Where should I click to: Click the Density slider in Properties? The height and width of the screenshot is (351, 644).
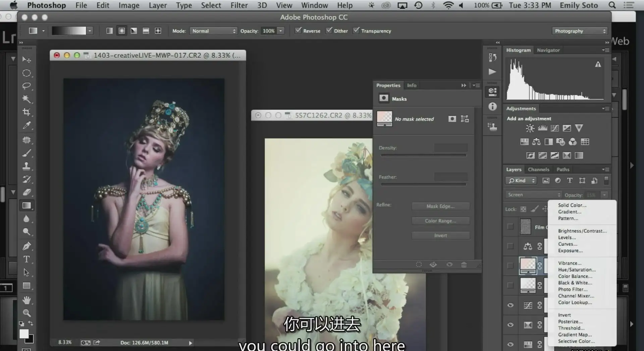pos(423,155)
